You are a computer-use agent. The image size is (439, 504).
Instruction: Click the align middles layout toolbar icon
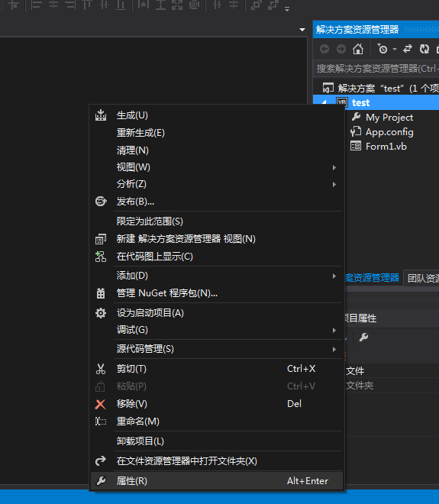click(104, 5)
